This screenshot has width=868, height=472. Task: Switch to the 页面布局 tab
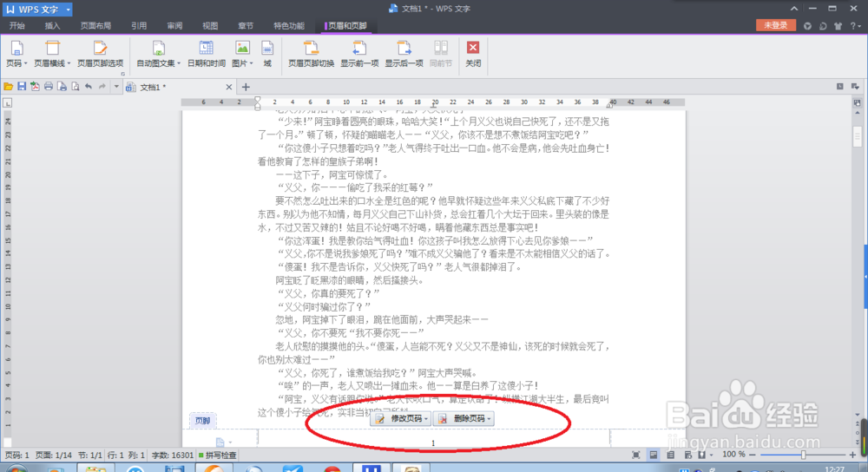point(95,26)
